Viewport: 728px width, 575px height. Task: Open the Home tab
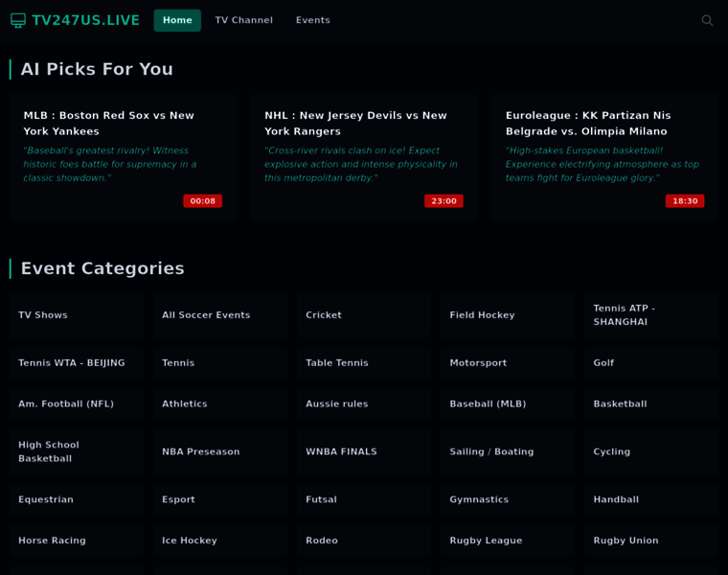click(x=177, y=20)
